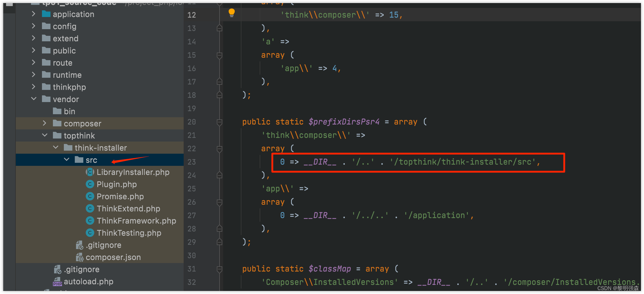Toggle fold marker at line 18
Image resolution: width=644 pixels, height=294 pixels.
click(219, 95)
